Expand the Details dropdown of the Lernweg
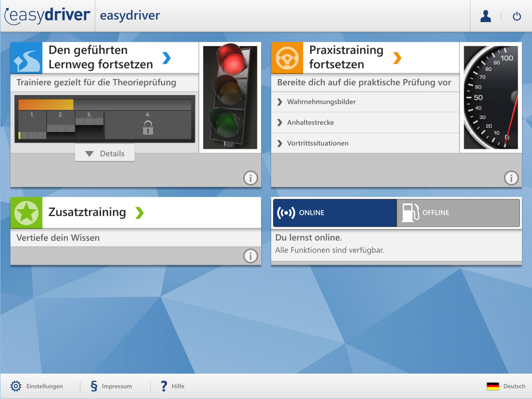The image size is (532, 399). 105,153
